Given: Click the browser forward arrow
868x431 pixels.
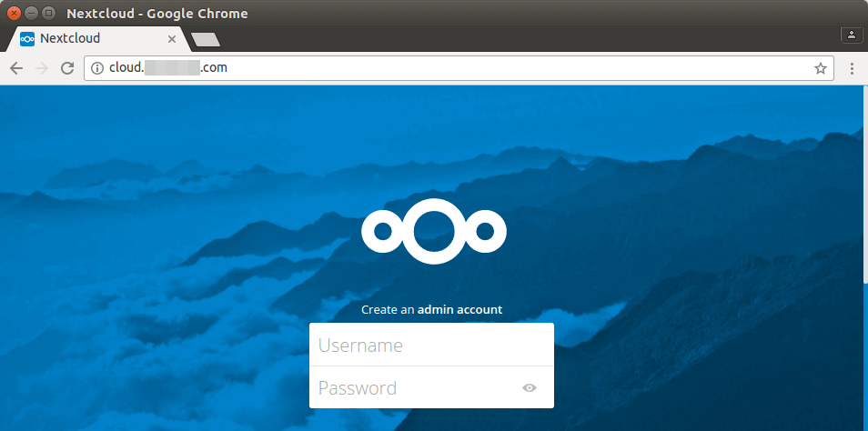Looking at the screenshot, I should click(42, 68).
